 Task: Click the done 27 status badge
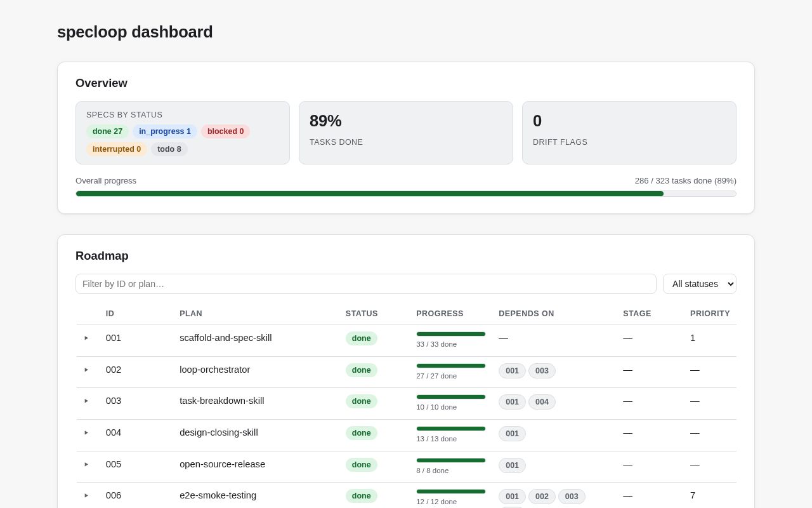(x=107, y=131)
